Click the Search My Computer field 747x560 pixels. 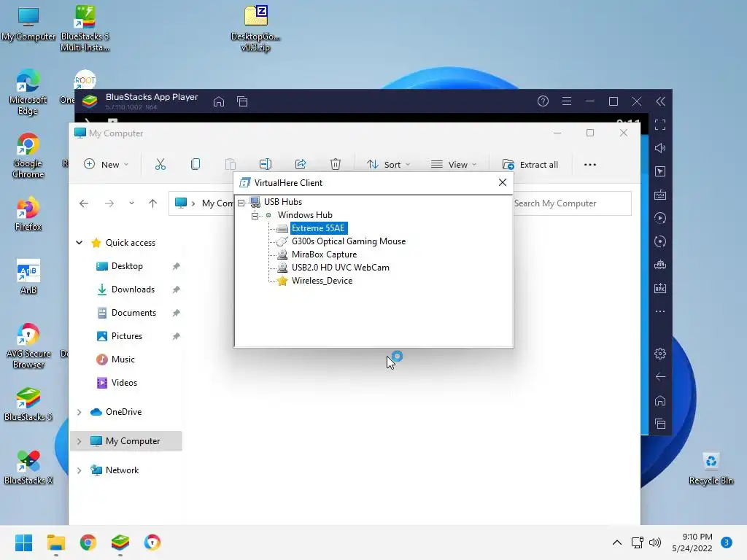[572, 203]
